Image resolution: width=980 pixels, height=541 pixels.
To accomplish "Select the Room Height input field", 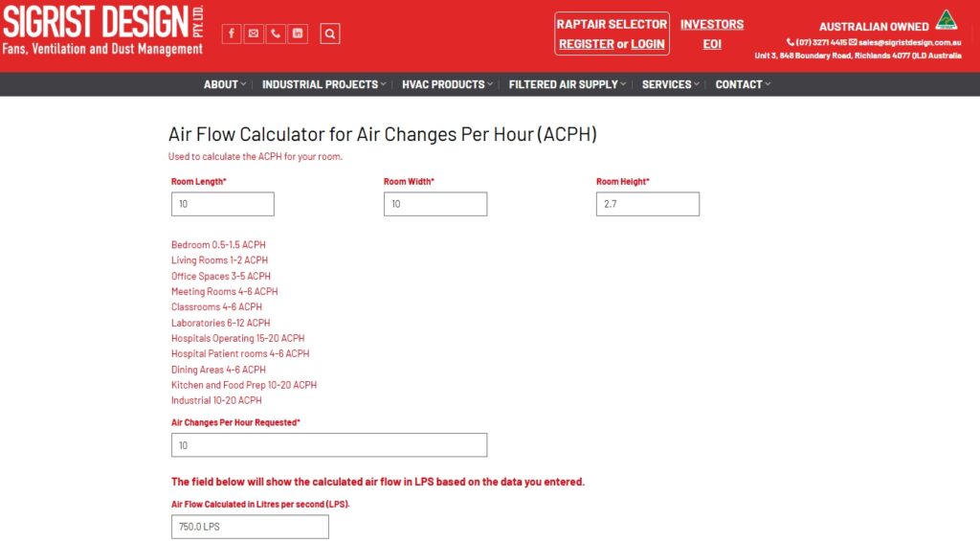I will (648, 204).
